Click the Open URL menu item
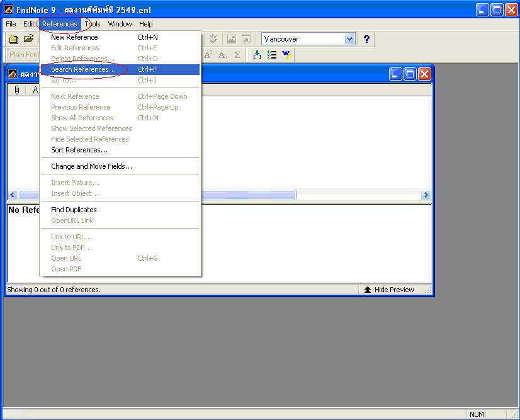Screen dimensions: 520x420 click(x=120, y=258)
